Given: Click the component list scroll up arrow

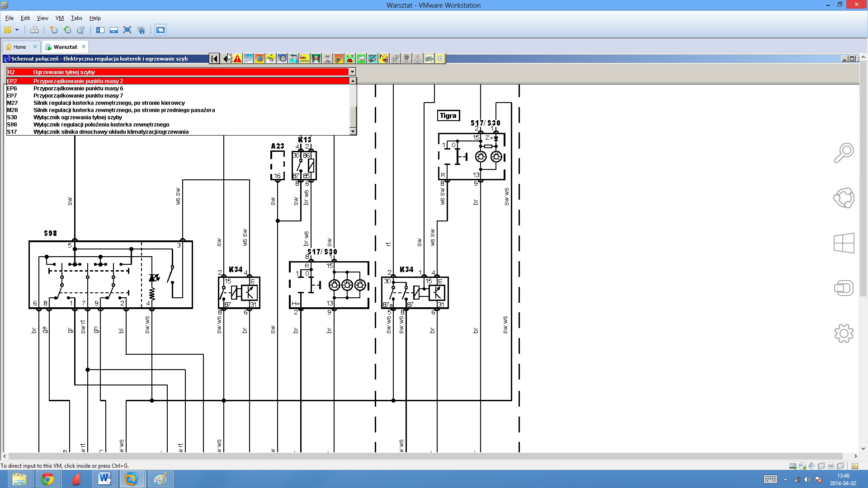Looking at the screenshot, I should pyautogui.click(x=353, y=80).
